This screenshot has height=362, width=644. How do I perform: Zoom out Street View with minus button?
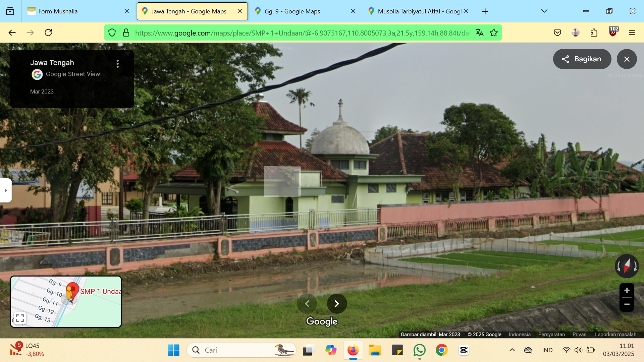[x=627, y=304]
